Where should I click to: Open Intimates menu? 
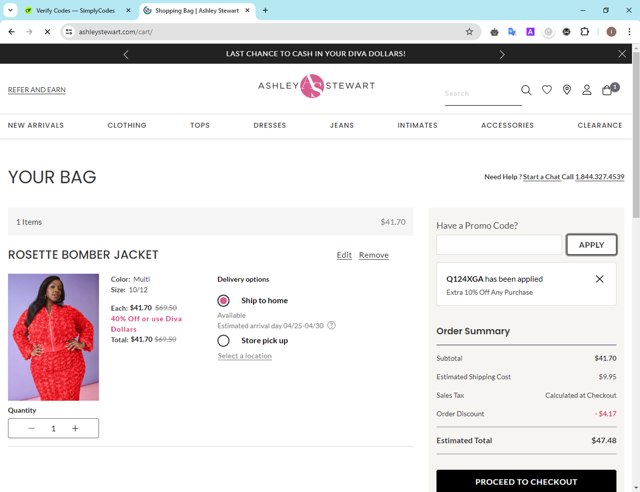(x=418, y=125)
